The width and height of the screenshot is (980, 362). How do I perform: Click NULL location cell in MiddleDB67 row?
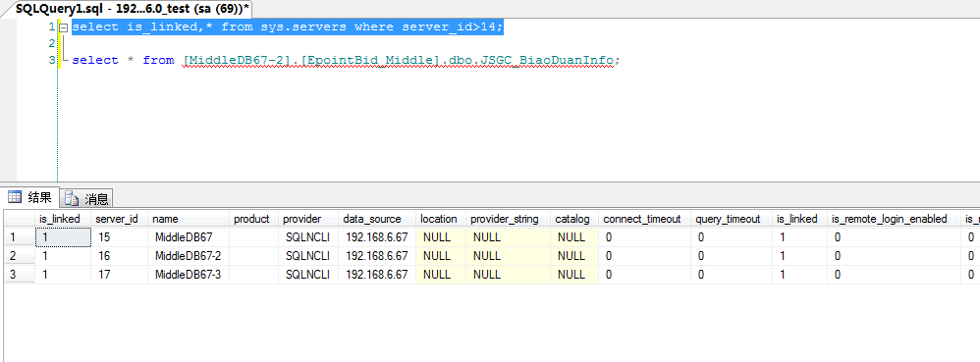click(x=441, y=237)
